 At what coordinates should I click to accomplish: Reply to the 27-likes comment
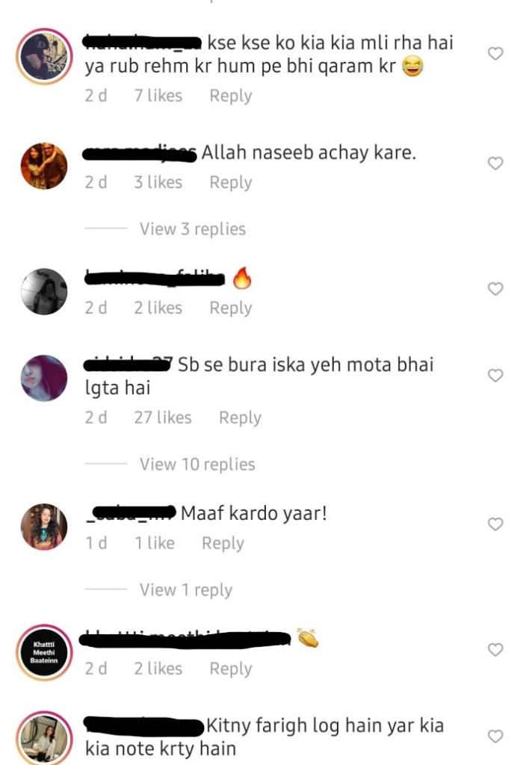pyautogui.click(x=240, y=418)
